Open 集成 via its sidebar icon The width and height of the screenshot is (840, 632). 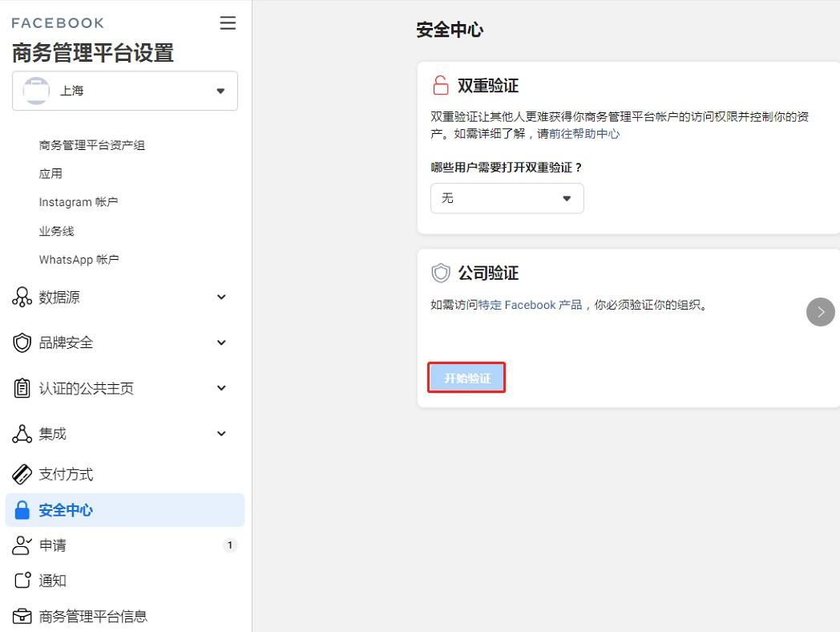point(22,433)
